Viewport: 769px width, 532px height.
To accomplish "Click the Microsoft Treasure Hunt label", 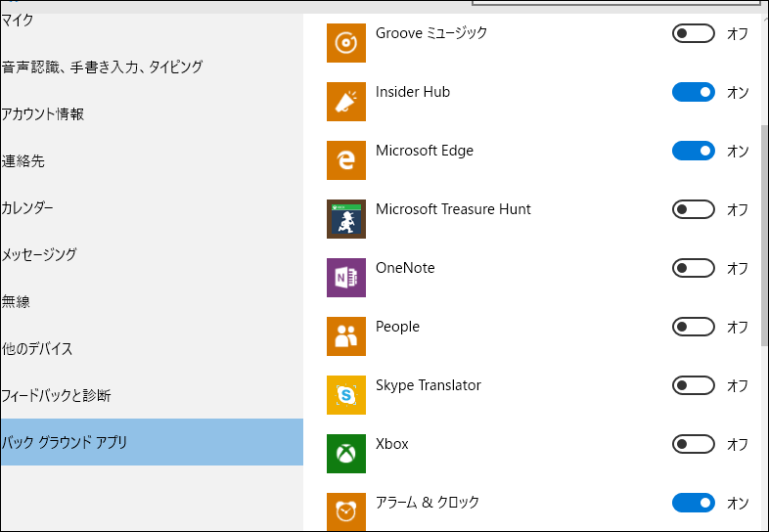I will 453,209.
